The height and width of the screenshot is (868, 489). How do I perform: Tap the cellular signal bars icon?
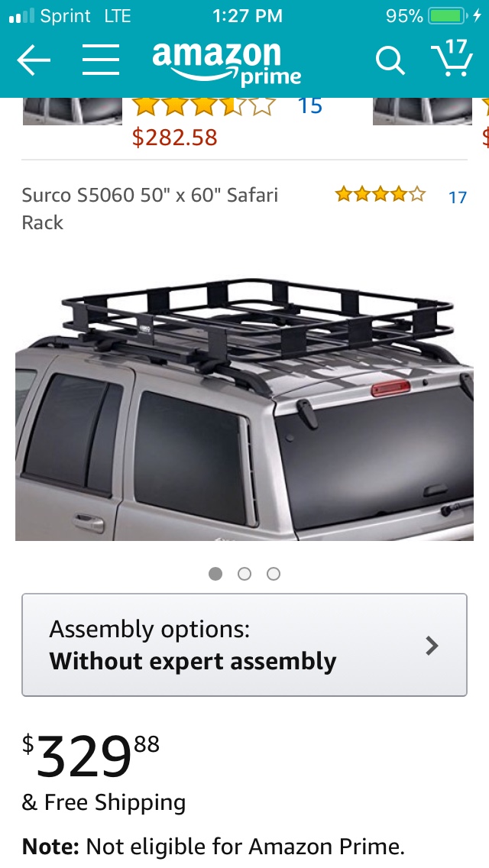point(22,16)
